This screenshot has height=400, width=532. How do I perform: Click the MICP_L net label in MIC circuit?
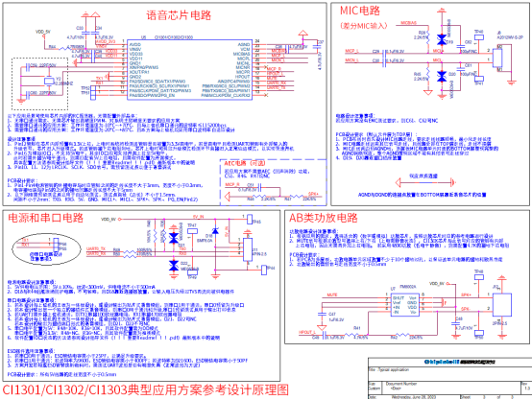(x=351, y=51)
